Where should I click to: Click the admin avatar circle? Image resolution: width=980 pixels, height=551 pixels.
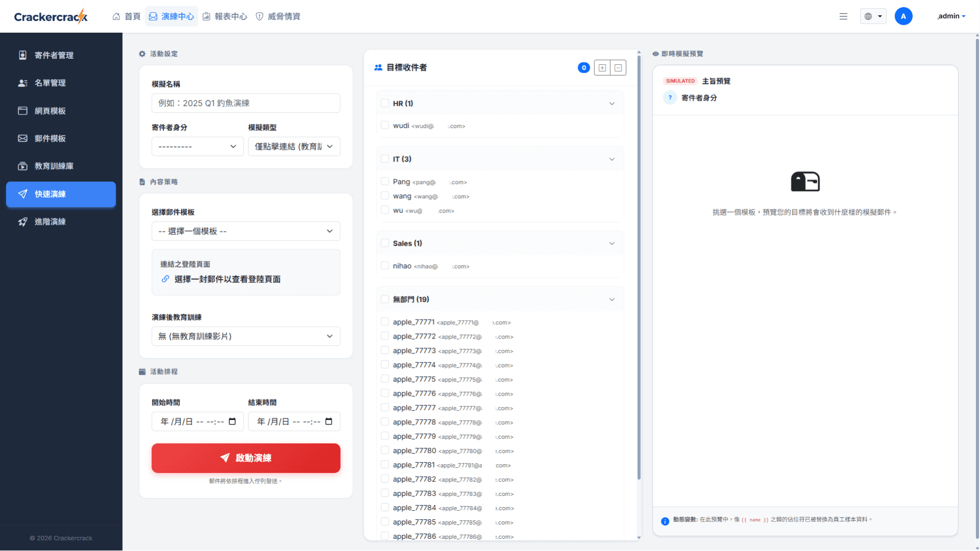click(x=903, y=16)
